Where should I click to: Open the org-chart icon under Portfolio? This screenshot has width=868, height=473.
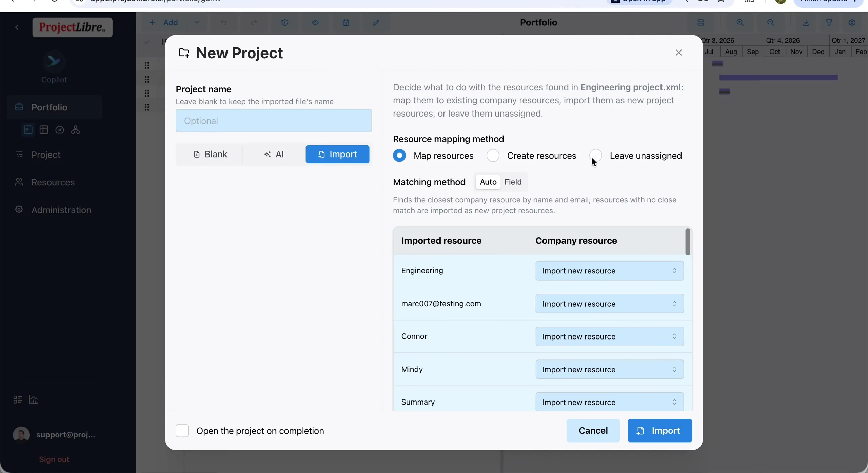click(x=75, y=130)
